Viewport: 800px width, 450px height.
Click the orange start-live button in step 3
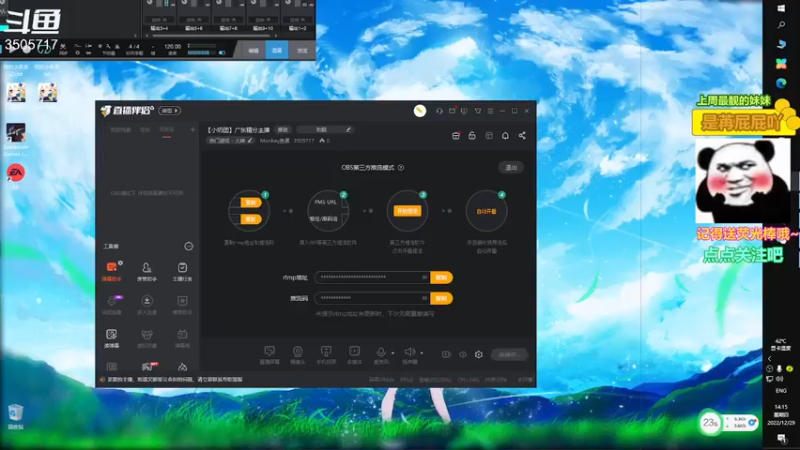(x=407, y=211)
